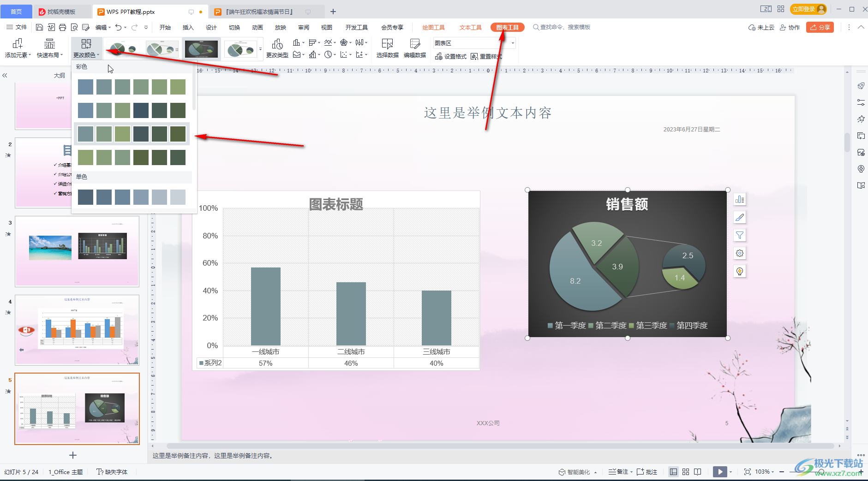Toggle the Notes (备注) pane
Image resolution: width=868 pixels, height=481 pixels.
pyautogui.click(x=618, y=472)
